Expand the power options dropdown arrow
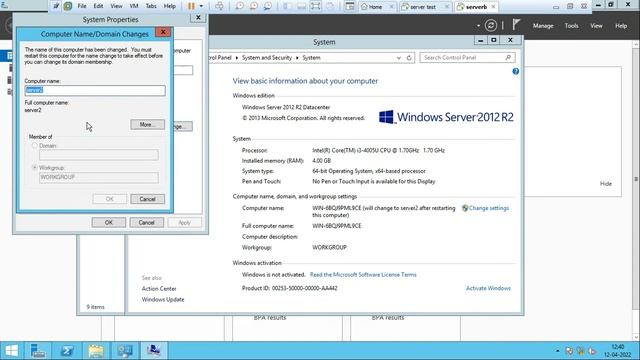Screen dimensions: 640x360 click(201, 6)
